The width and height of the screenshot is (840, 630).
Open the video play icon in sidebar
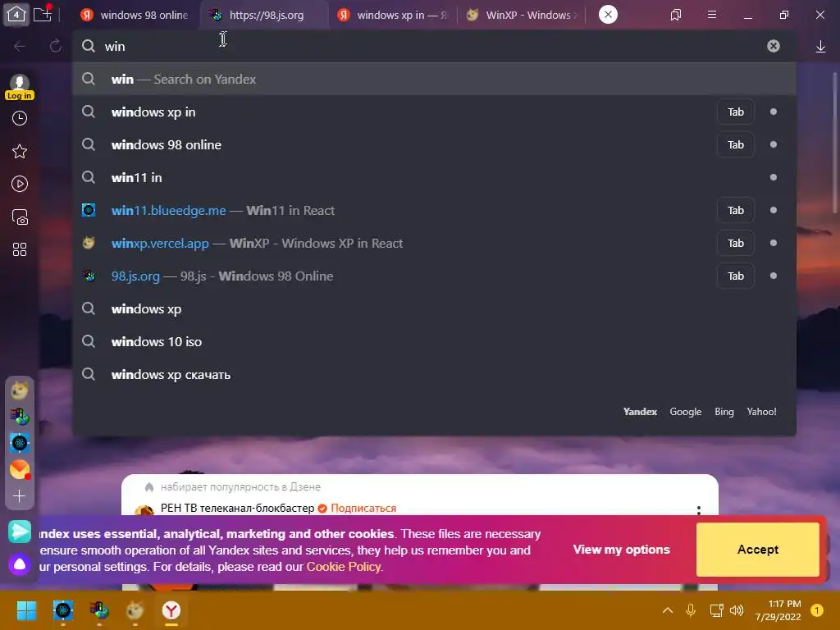coord(20,185)
